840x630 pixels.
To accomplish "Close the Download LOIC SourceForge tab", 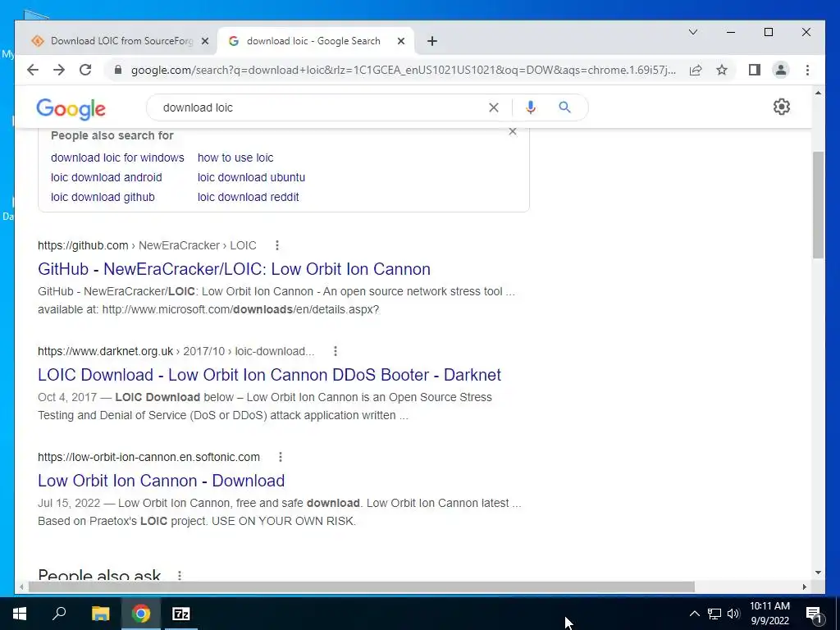I will click(x=204, y=41).
